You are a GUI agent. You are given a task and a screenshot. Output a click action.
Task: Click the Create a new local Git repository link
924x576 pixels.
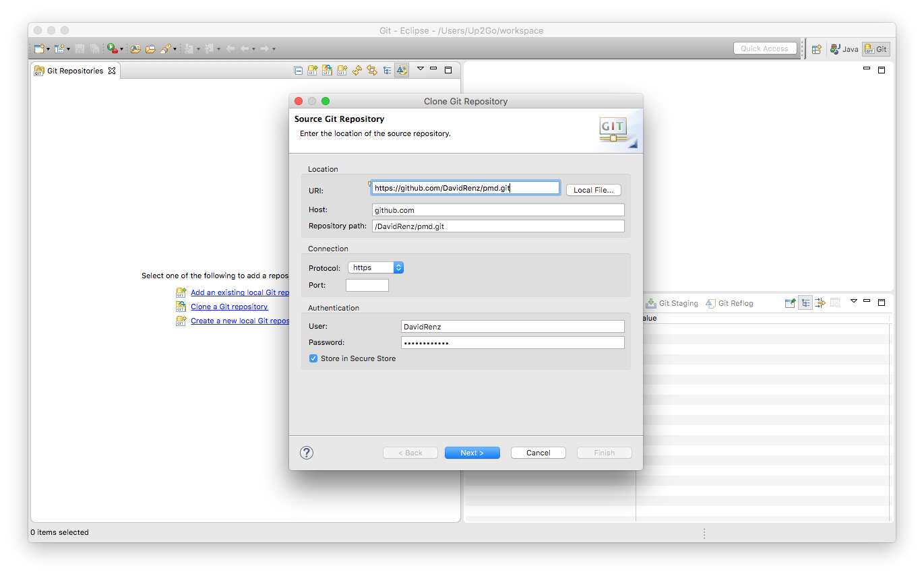click(240, 321)
